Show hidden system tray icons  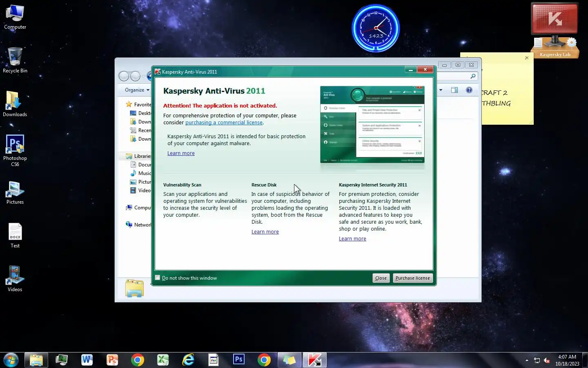coord(527,360)
